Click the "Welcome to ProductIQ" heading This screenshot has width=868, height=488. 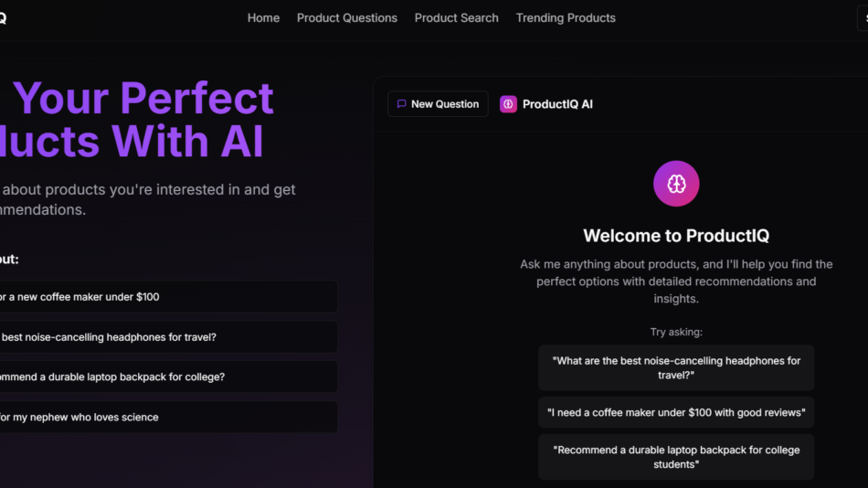[676, 236]
